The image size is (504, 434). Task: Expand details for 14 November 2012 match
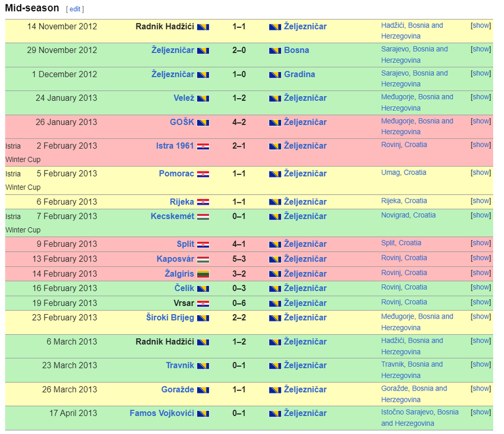(481, 25)
